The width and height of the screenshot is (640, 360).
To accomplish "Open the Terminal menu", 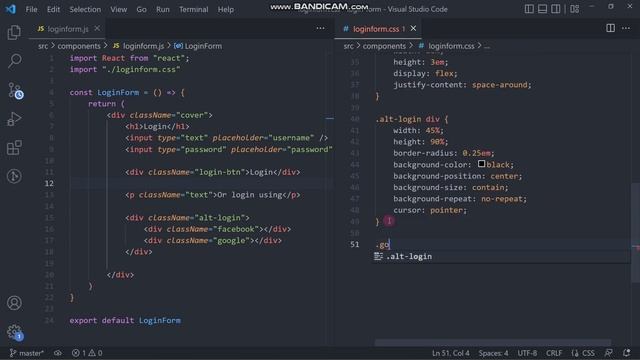I will click(x=193, y=9).
